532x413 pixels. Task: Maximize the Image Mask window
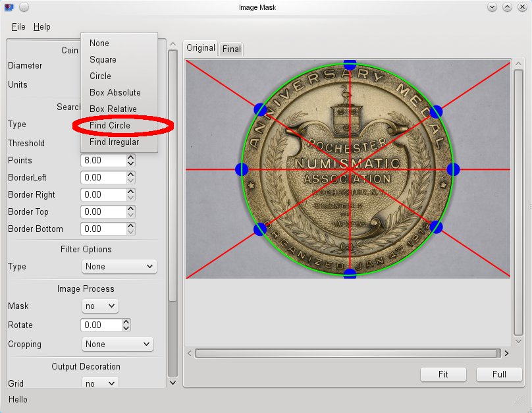507,7
